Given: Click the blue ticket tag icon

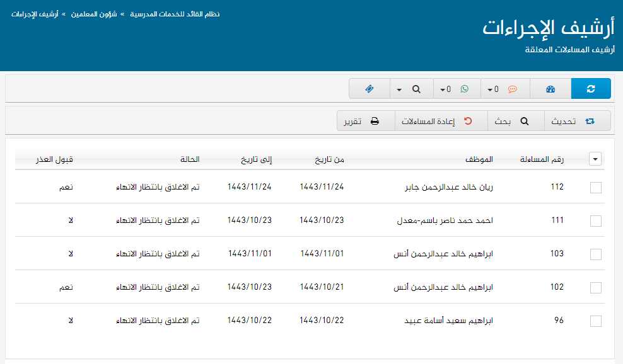Looking at the screenshot, I should (370, 89).
